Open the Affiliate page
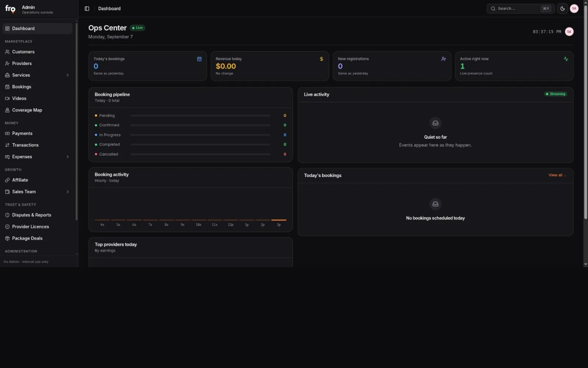The width and height of the screenshot is (588, 368). tap(37, 180)
